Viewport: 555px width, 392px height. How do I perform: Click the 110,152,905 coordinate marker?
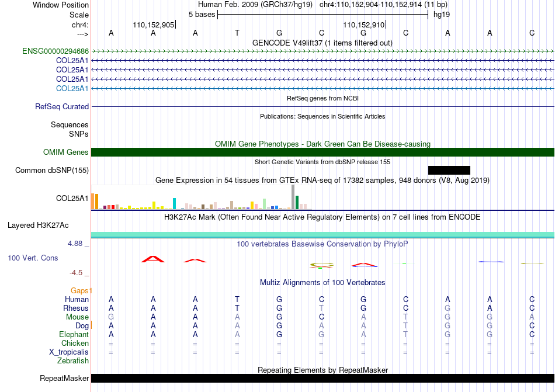click(x=154, y=25)
